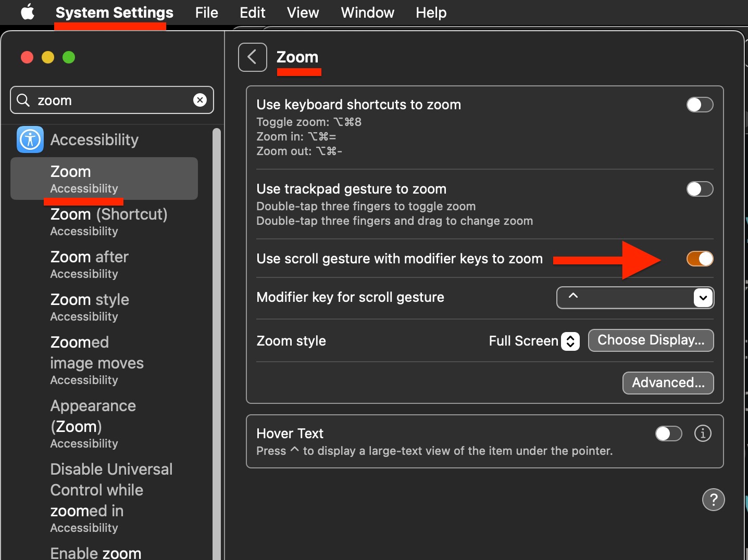
Task: Open the System Settings menu
Action: tap(115, 12)
